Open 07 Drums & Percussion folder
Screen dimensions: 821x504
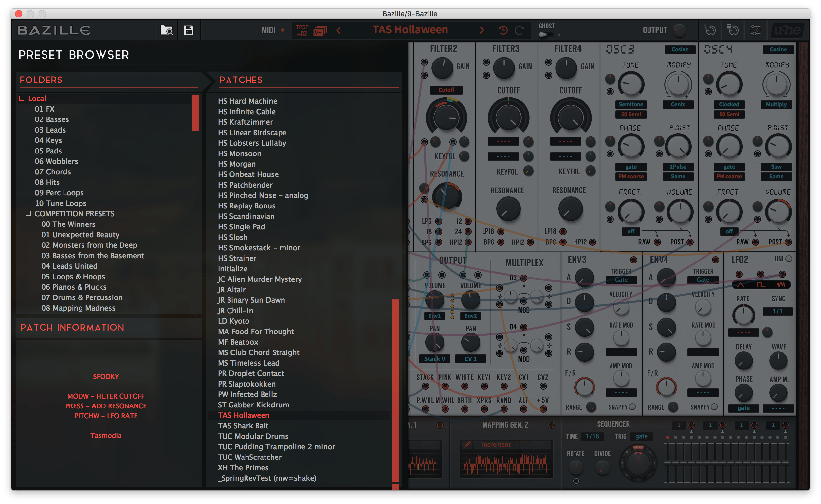tap(82, 297)
